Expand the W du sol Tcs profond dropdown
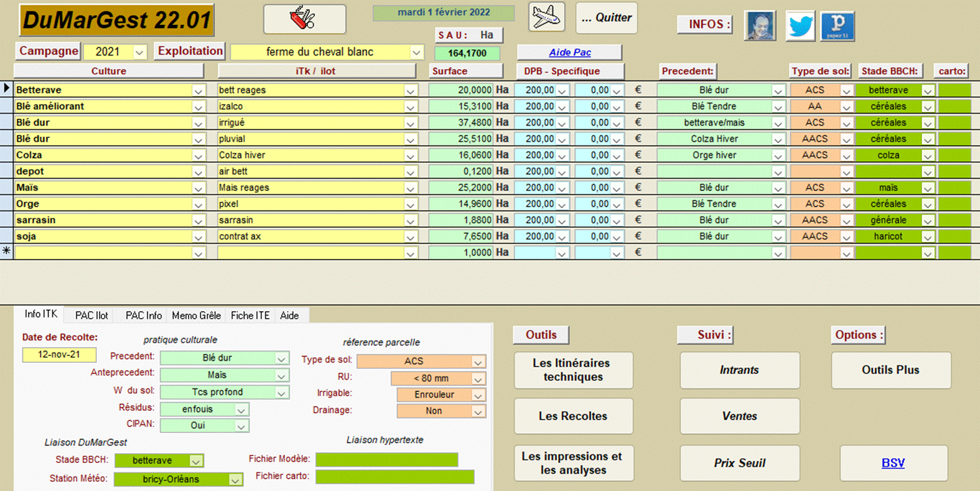 pyautogui.click(x=281, y=392)
